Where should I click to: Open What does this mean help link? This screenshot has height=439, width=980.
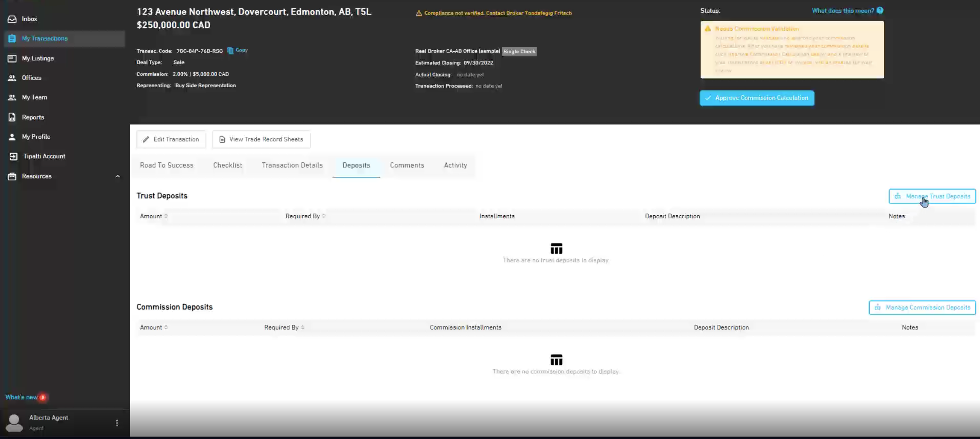coord(843,11)
